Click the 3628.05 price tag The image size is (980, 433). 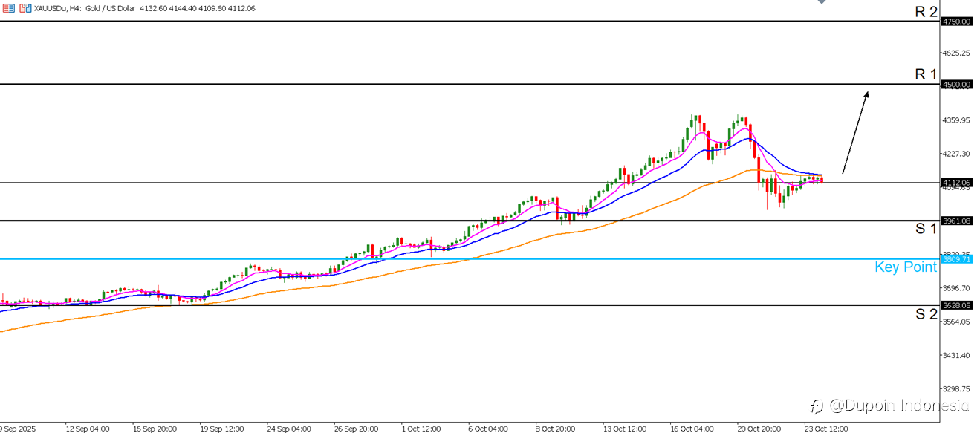(956, 305)
